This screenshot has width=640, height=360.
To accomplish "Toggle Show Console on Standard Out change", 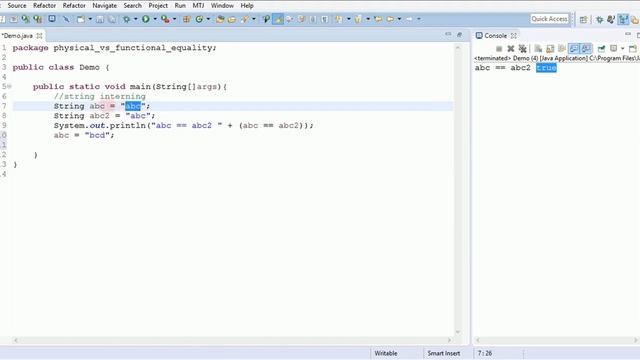I will pyautogui.click(x=574, y=49).
